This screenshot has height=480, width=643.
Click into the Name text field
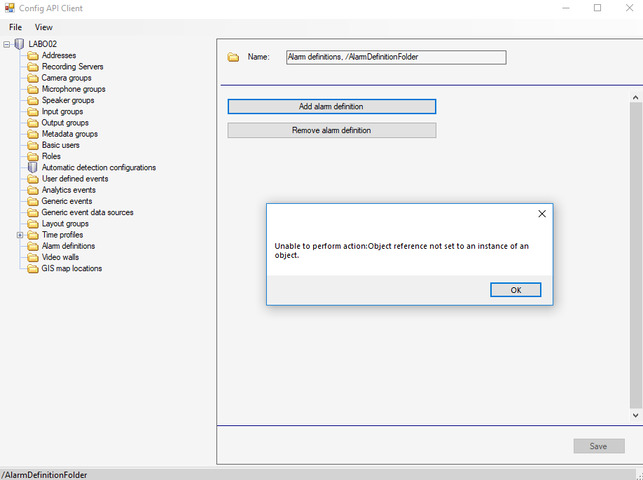[x=396, y=57]
